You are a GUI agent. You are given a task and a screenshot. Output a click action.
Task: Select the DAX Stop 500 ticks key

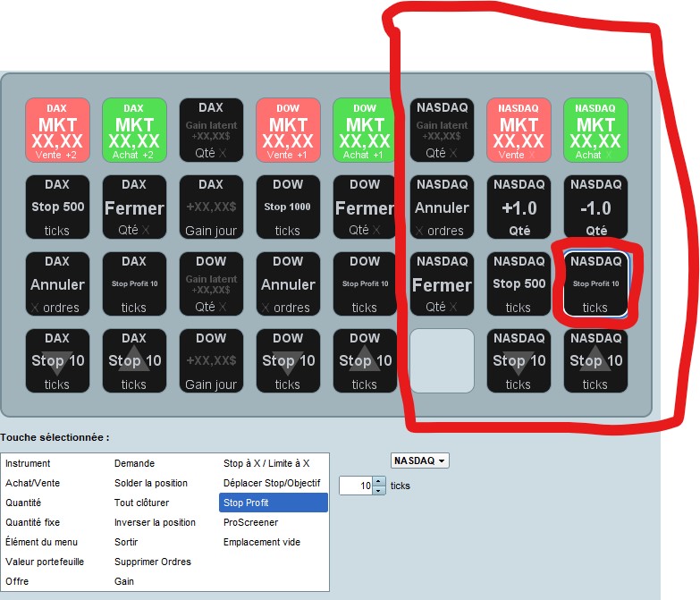(57, 207)
